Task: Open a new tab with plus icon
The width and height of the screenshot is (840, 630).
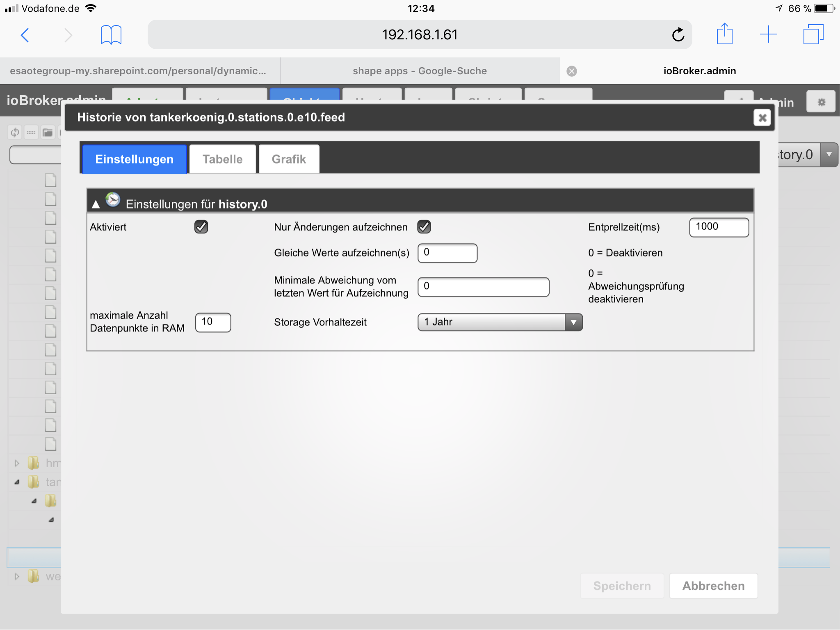Action: click(x=768, y=34)
